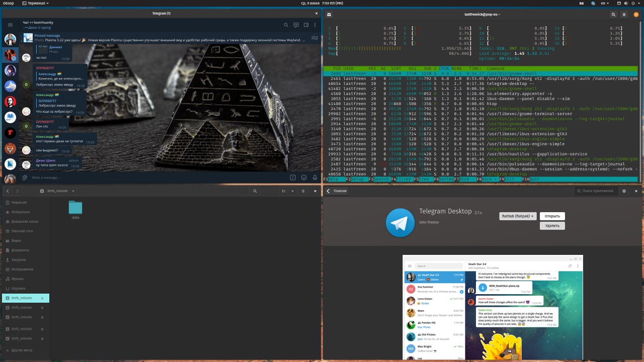Expand flathub (flatpak) source dropdown

(x=518, y=216)
